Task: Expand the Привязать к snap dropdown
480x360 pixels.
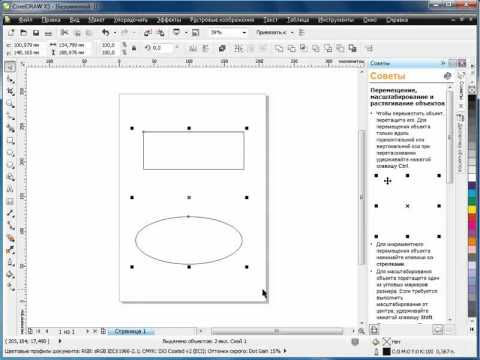Action: tap(292, 33)
